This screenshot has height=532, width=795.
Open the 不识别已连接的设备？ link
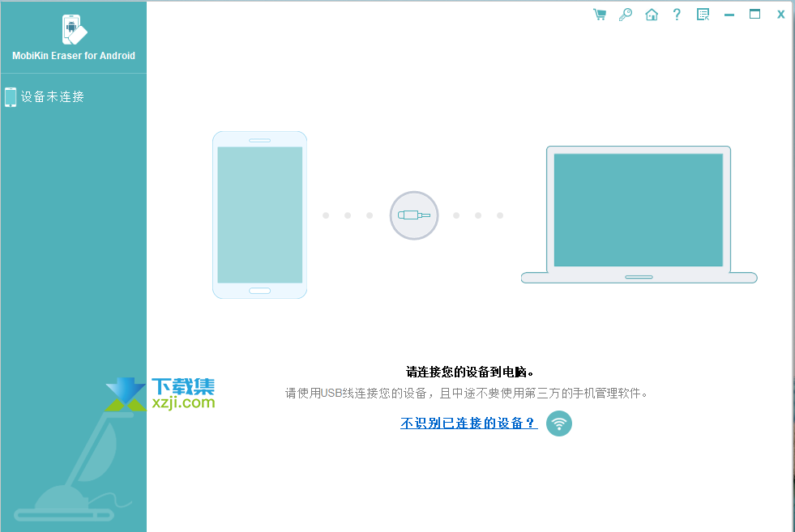click(469, 423)
